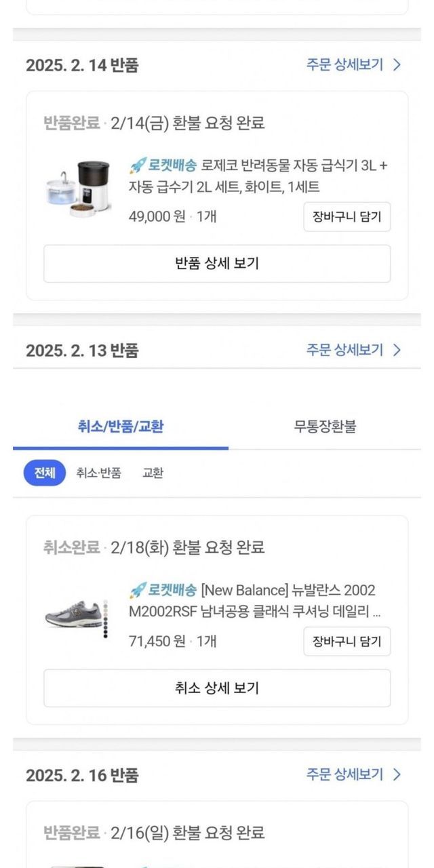Select the 취소·반품 filter chip
The width and height of the screenshot is (434, 868).
(98, 473)
